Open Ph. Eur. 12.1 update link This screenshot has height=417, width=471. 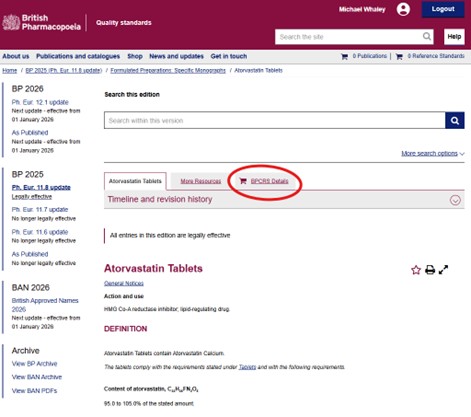coord(40,102)
